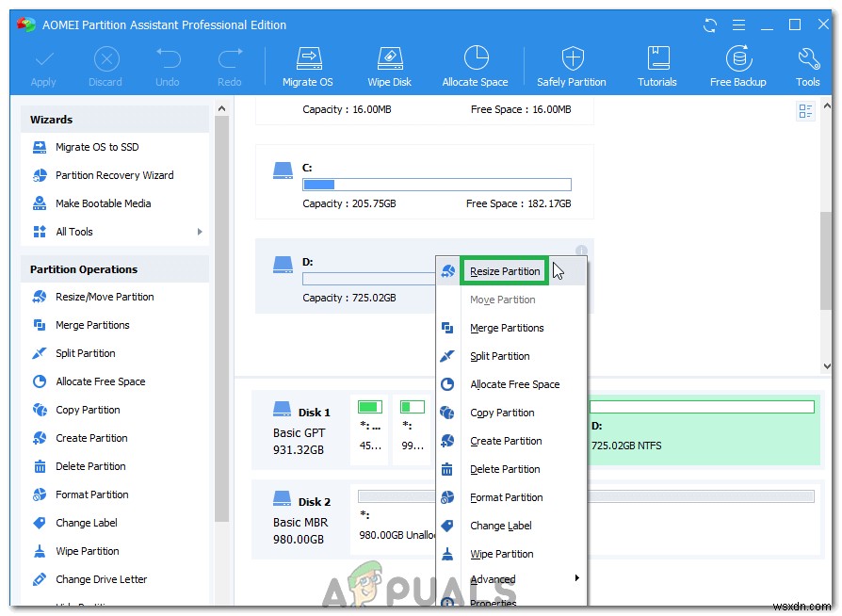Select the D: 725.02GB NTFS block
This screenshot has height=616, width=842.
coord(703,430)
